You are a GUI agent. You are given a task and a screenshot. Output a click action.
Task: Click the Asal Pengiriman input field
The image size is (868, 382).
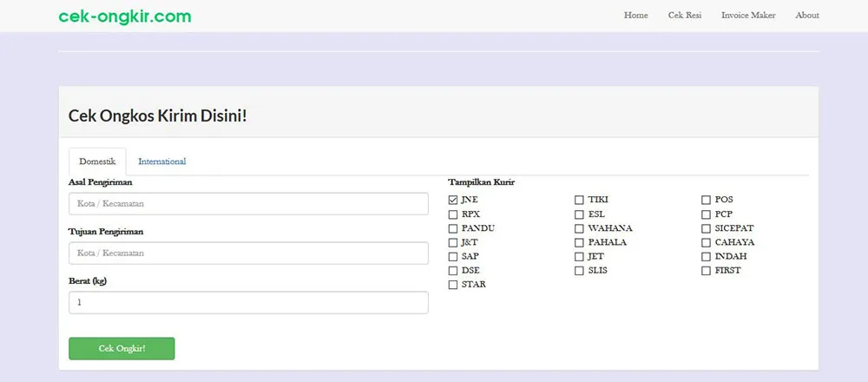(248, 204)
